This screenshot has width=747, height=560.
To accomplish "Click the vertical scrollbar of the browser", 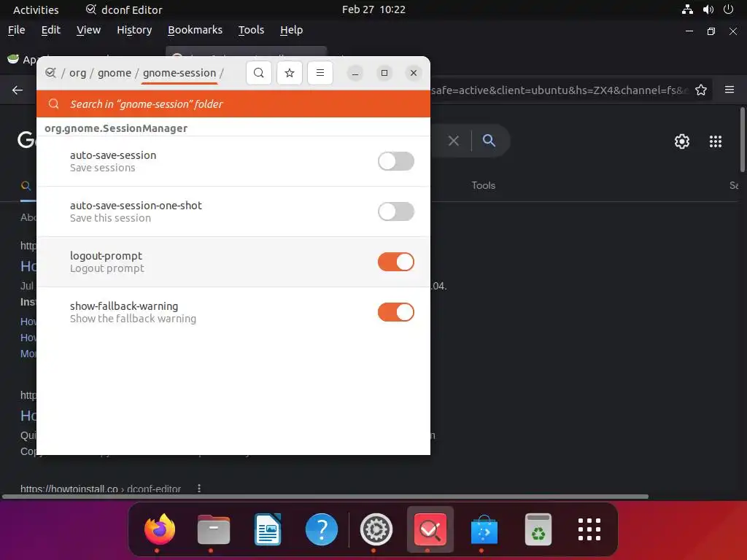I will 742,140.
